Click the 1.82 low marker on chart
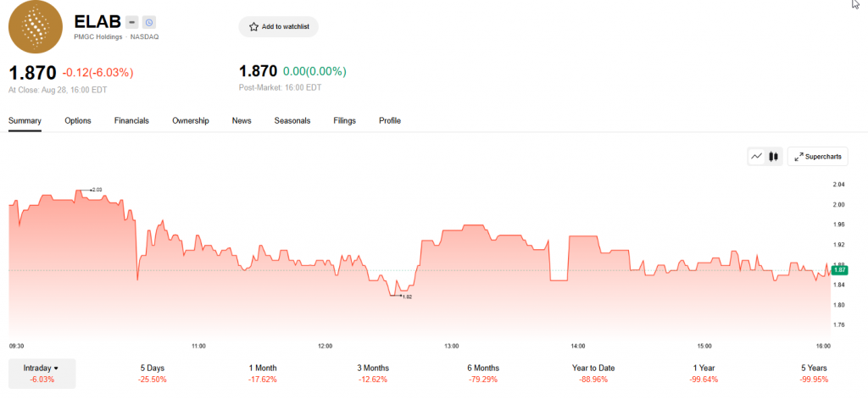The image size is (868, 399). pyautogui.click(x=407, y=296)
